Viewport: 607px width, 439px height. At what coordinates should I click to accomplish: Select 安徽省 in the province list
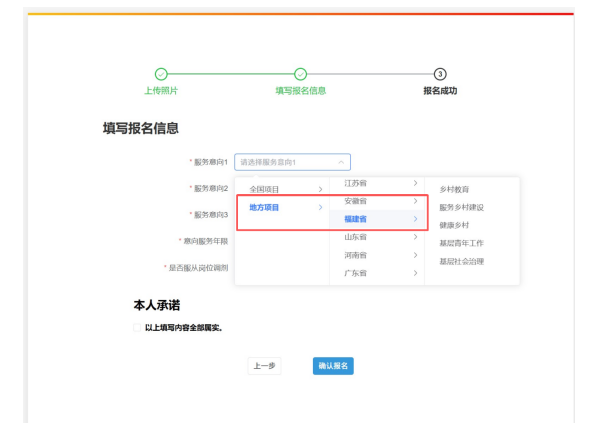372,202
